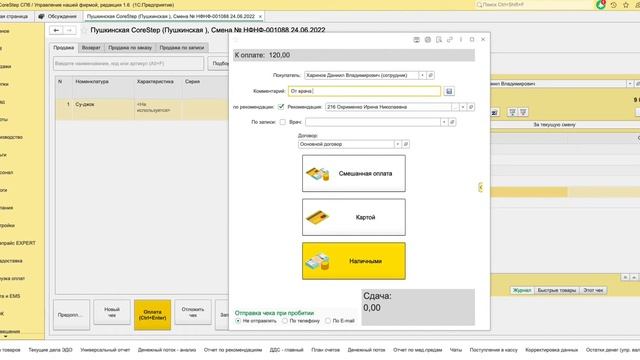Click the print icon in payment dialog header

[x=427, y=40]
